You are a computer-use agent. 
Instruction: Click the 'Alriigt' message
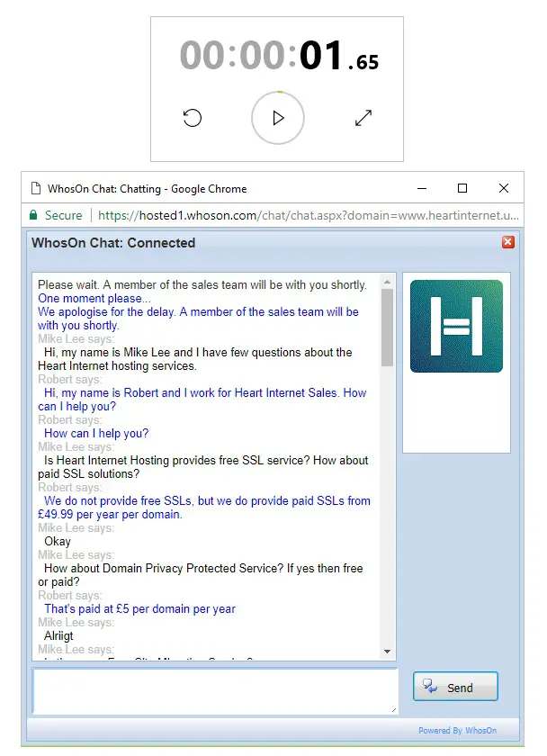pos(58,636)
